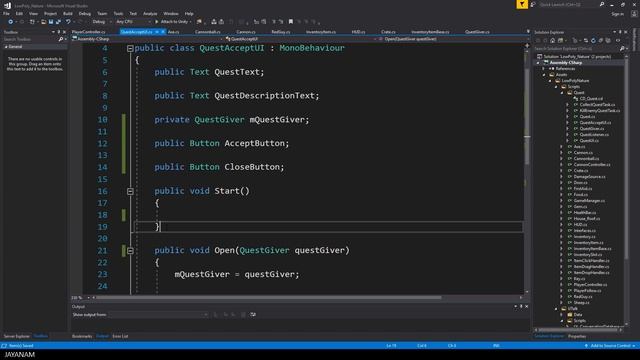Select QuestAcceptUI.cs in Solution Explorer
The width and height of the screenshot is (640, 360).
coord(595,122)
